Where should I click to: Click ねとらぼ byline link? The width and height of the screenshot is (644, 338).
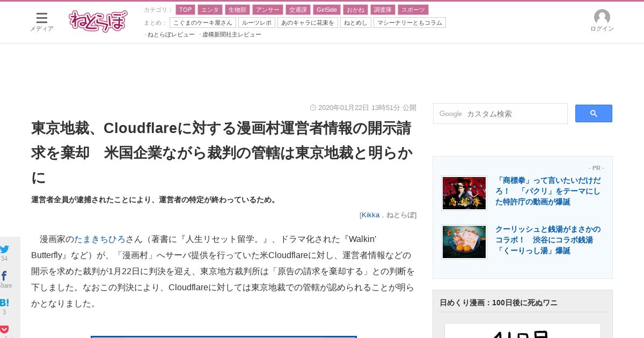coord(400,215)
